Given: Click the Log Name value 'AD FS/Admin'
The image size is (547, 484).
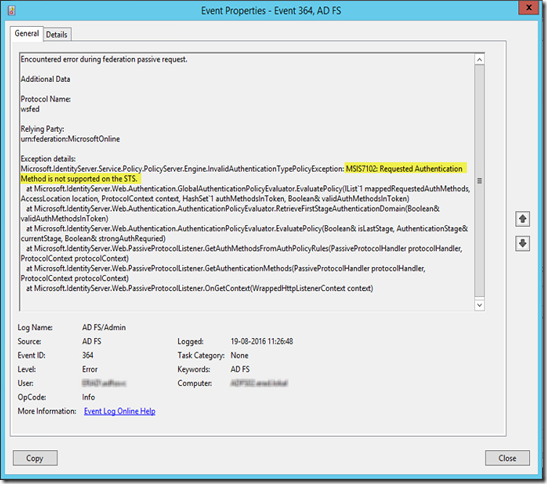Looking at the screenshot, I should 104,327.
